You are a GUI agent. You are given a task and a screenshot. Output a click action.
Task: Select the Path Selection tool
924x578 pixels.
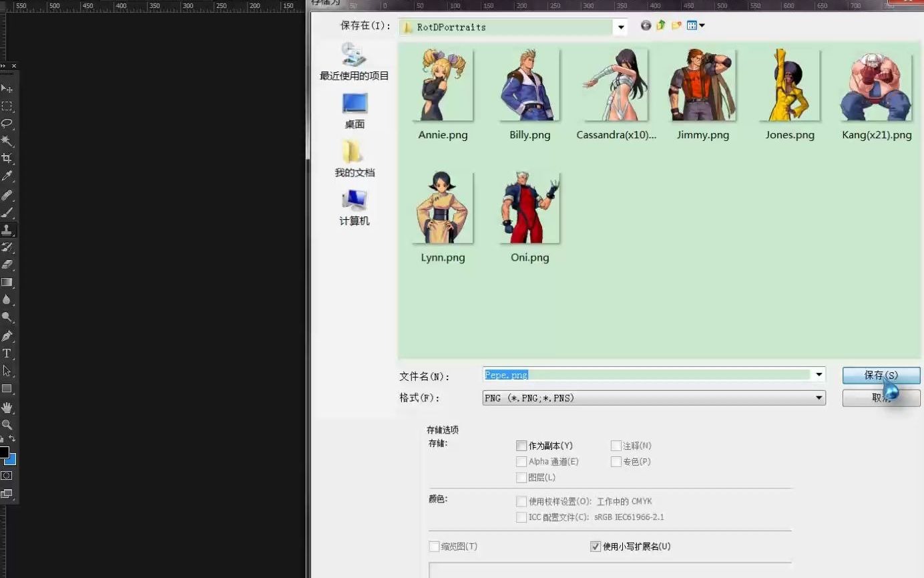[x=7, y=371]
